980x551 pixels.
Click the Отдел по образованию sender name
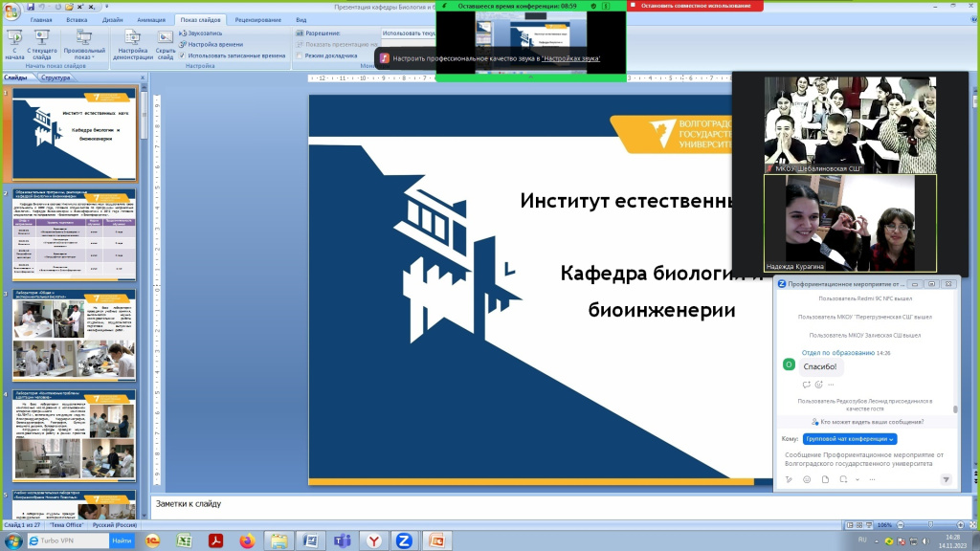point(838,353)
